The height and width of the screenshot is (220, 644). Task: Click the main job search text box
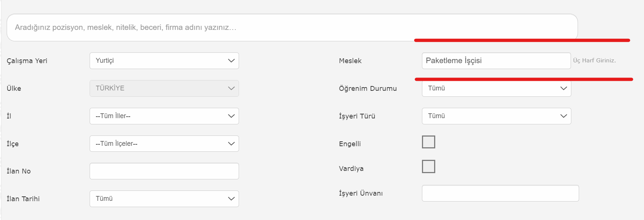pyautogui.click(x=291, y=27)
